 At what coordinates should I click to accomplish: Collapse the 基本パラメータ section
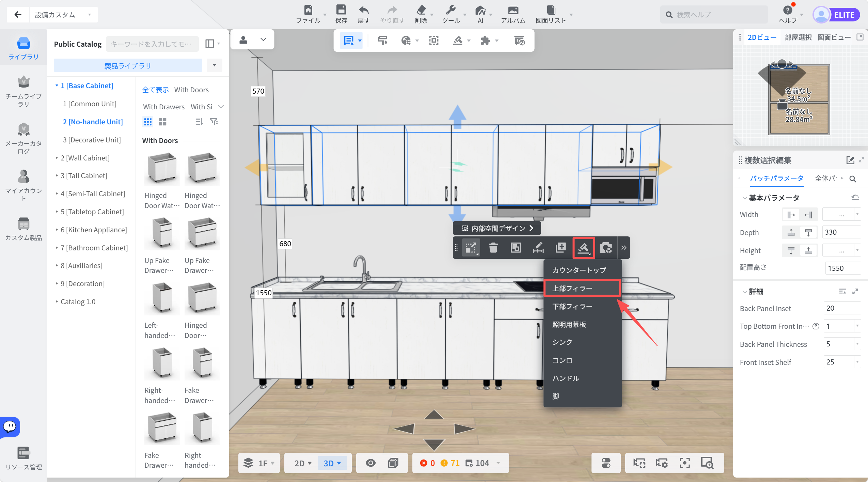tap(745, 198)
